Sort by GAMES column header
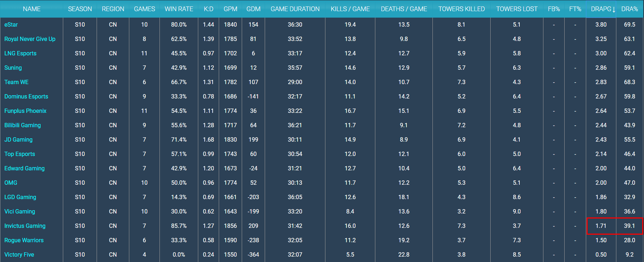Screen dimensions: 644x262 point(144,9)
